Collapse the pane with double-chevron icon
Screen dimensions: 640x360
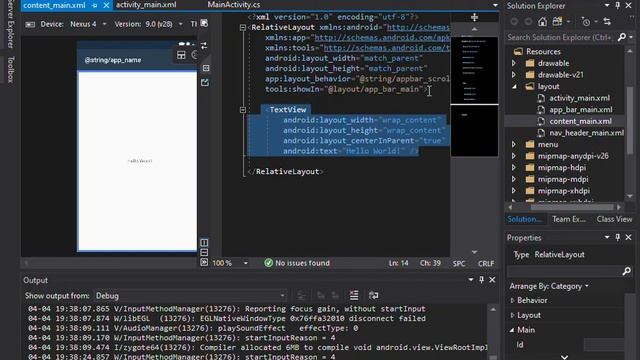click(204, 262)
